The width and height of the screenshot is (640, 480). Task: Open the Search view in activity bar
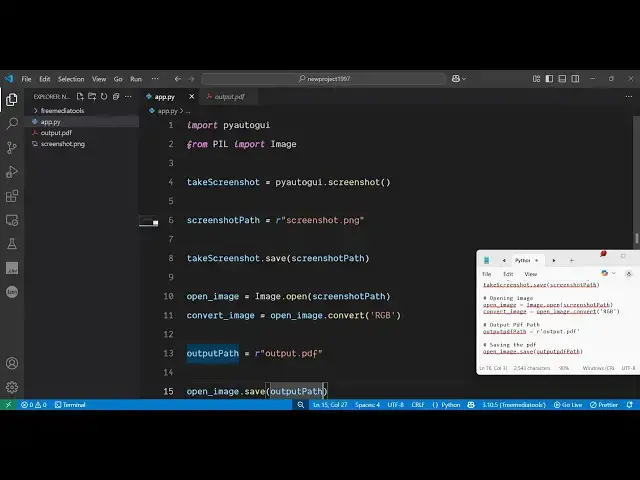12,123
